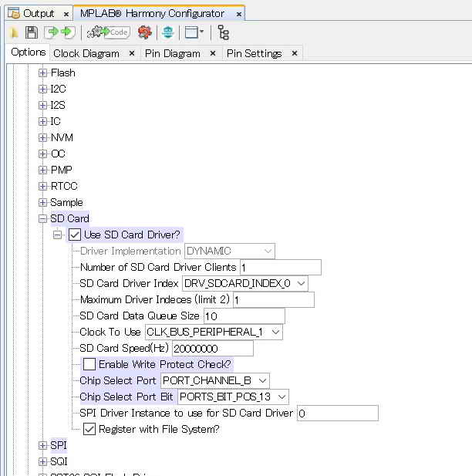Expand the I2C tree node
Viewport: 472px width, 476px height.
[42, 89]
